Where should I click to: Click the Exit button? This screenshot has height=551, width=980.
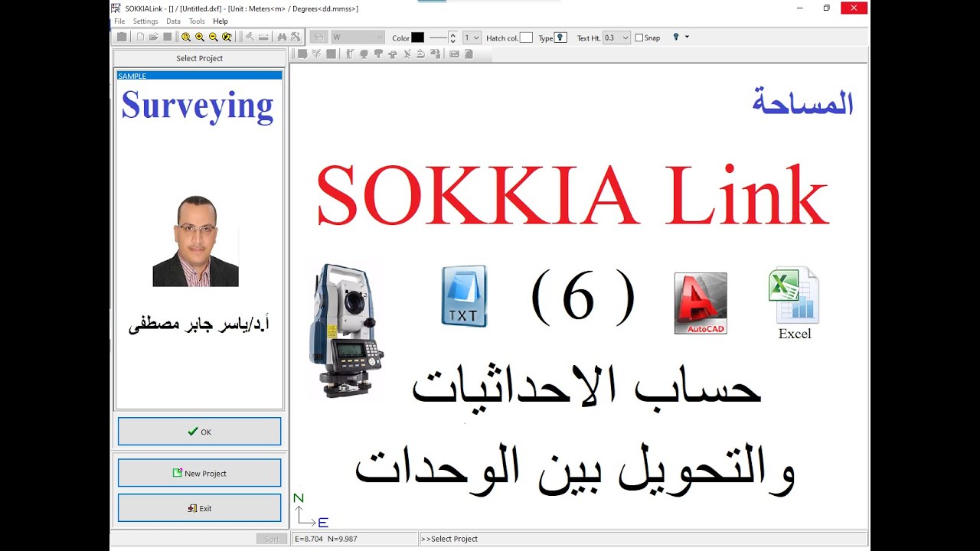click(x=199, y=508)
